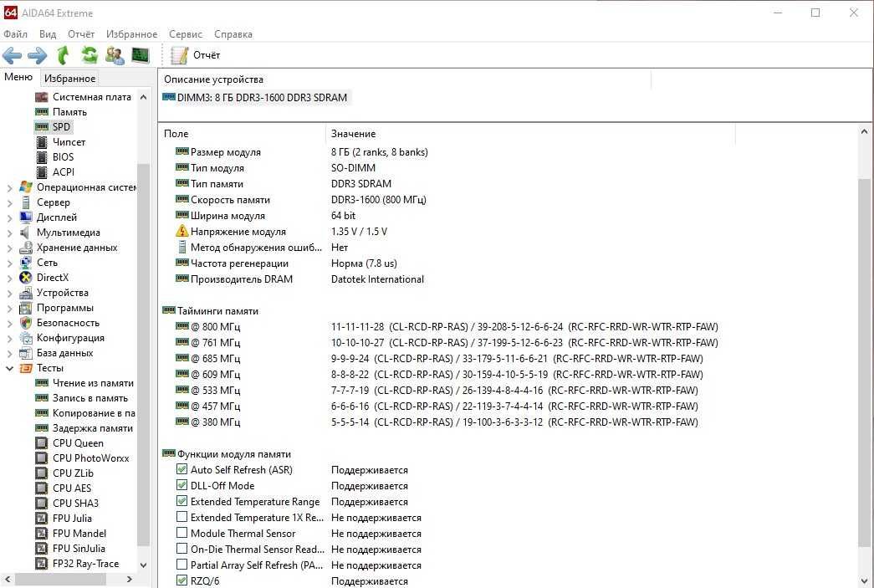Screen dimensions: 874x588
Task: Click the FPU Julia test icon
Action: pos(42,519)
